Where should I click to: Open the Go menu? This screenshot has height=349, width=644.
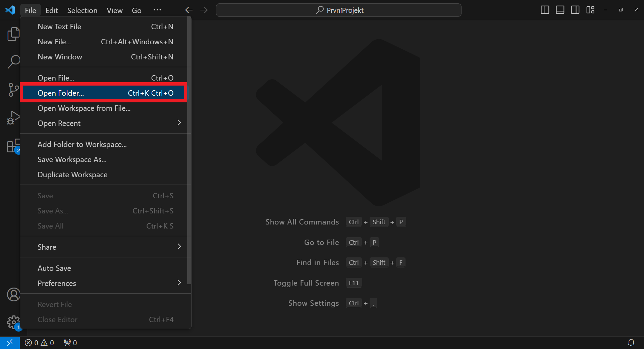click(137, 10)
